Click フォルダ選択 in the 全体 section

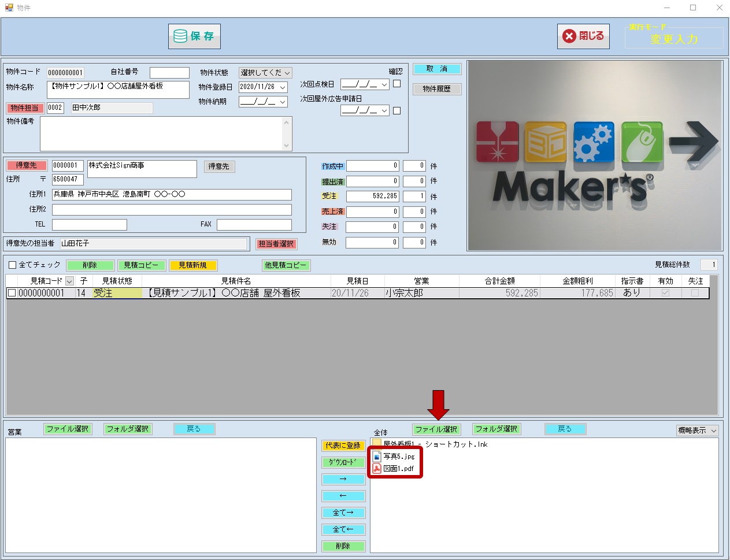coord(496,429)
